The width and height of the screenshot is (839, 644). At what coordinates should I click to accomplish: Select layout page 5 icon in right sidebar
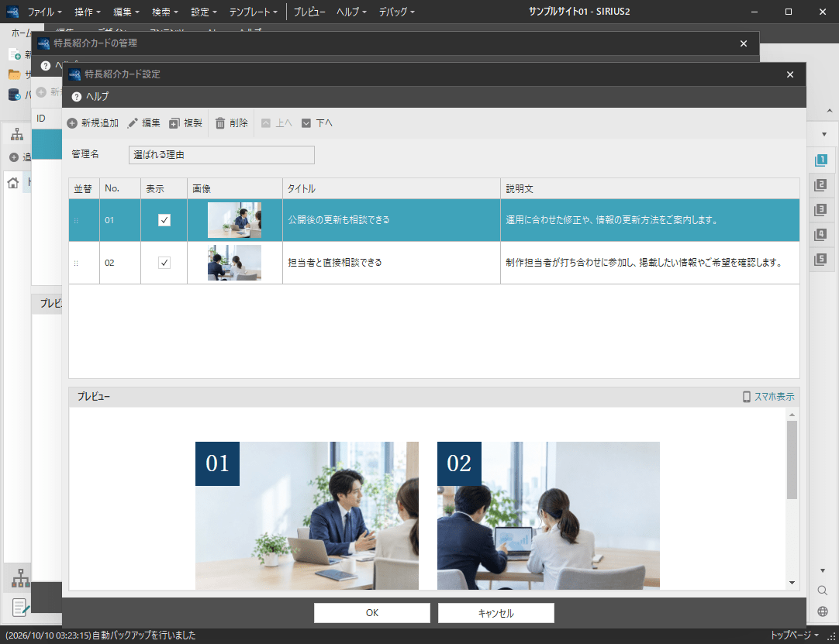(820, 260)
